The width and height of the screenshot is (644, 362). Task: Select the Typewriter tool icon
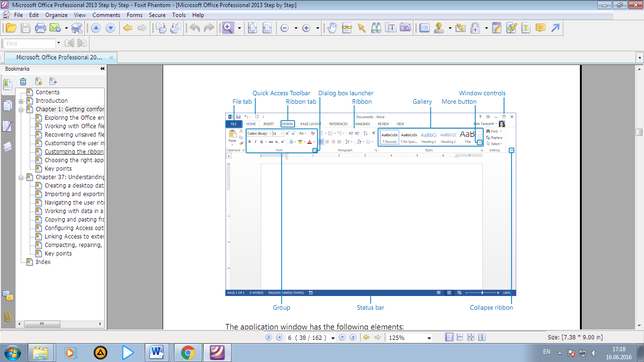526,28
